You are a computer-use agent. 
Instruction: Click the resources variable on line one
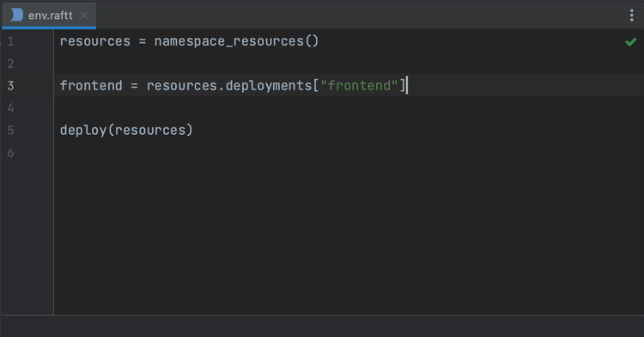pos(94,41)
